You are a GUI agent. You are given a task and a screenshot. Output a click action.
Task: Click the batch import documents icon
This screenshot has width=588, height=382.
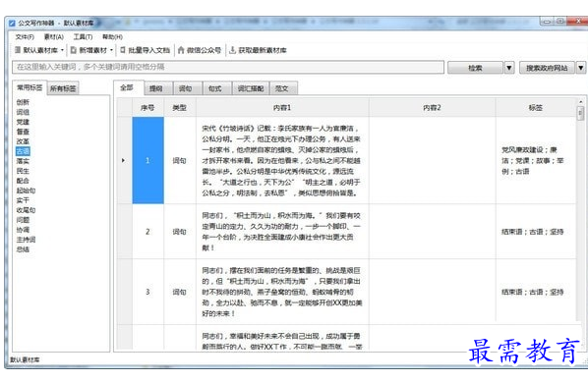tap(123, 50)
